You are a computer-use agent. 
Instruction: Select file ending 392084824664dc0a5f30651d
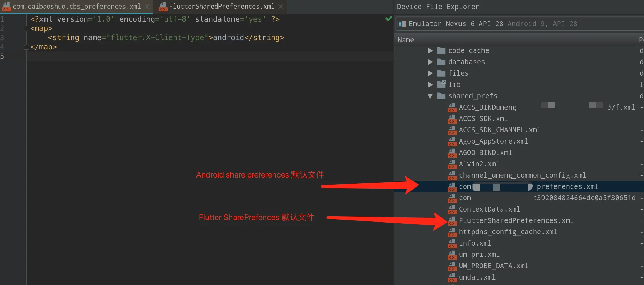coord(547,198)
